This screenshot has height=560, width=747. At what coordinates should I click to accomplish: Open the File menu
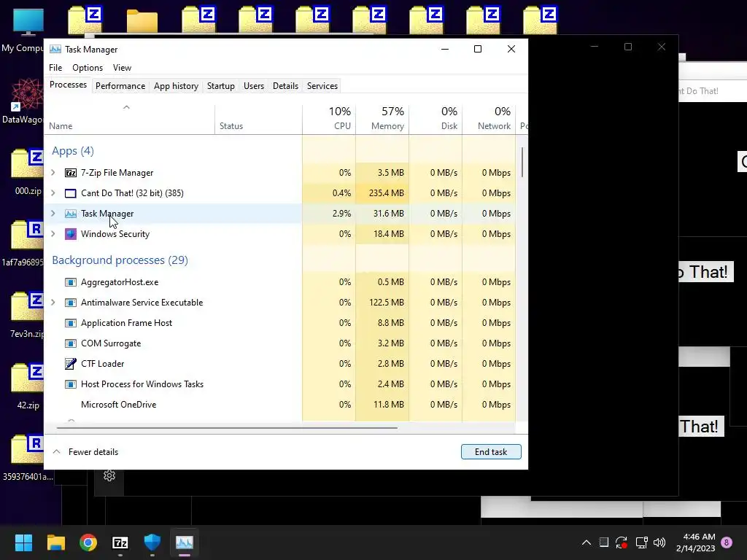pyautogui.click(x=55, y=68)
